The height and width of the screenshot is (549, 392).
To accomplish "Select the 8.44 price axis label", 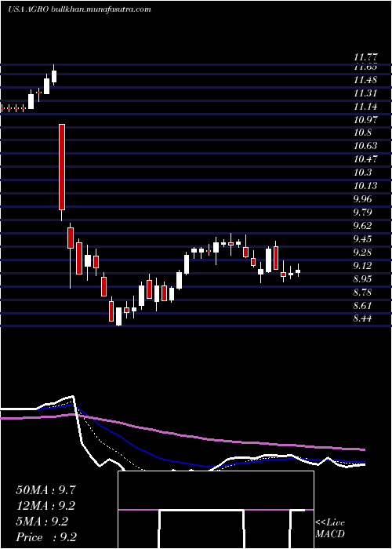I will coord(364,318).
